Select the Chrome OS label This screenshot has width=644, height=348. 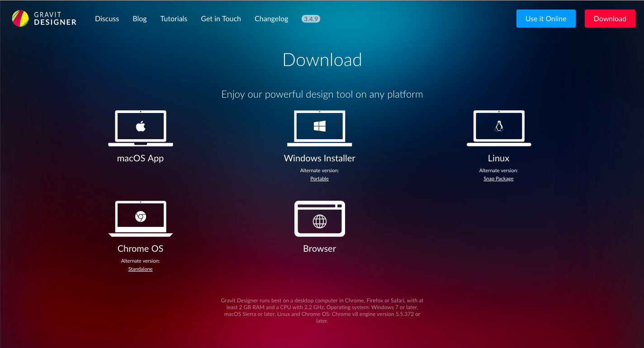[140, 249]
